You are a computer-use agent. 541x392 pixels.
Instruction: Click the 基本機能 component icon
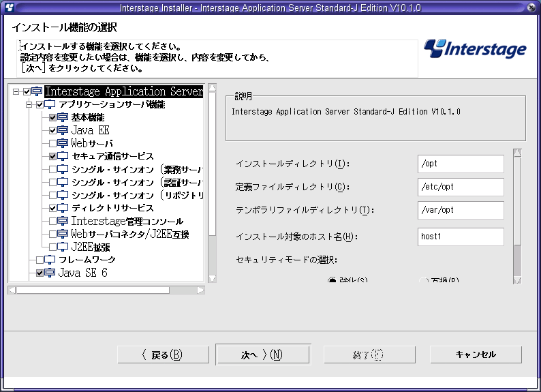pos(63,117)
